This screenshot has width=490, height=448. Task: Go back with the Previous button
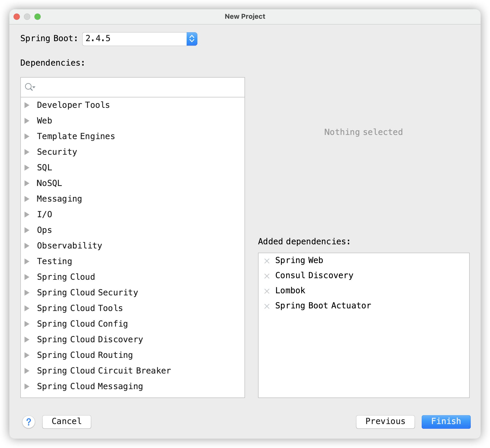tap(385, 421)
